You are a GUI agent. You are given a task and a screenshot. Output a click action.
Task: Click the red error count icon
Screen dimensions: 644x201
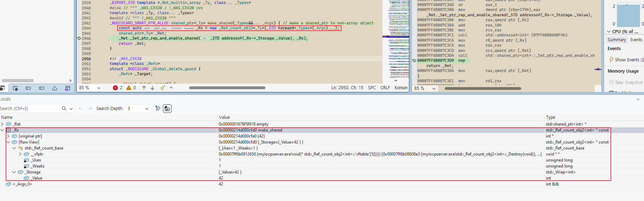coord(115,88)
